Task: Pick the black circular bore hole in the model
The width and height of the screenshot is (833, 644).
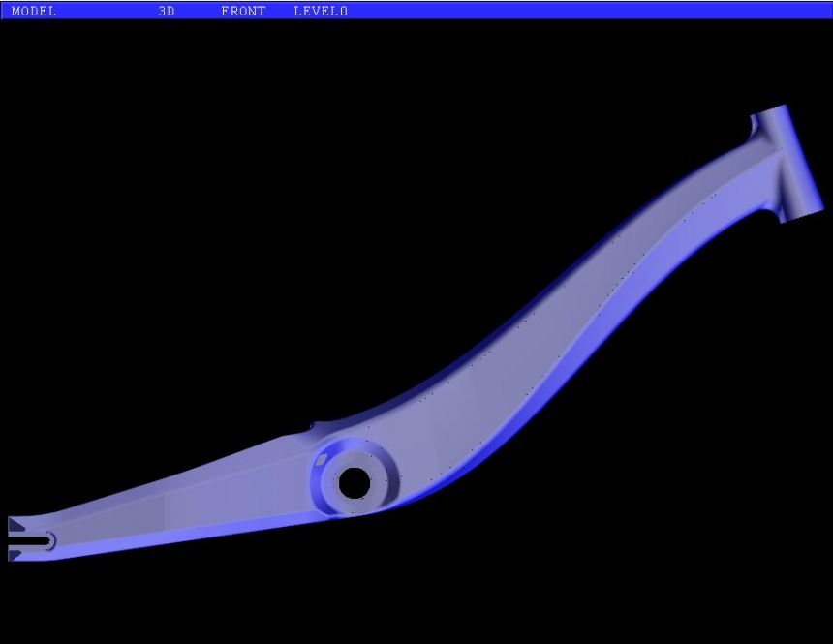Action: click(354, 483)
